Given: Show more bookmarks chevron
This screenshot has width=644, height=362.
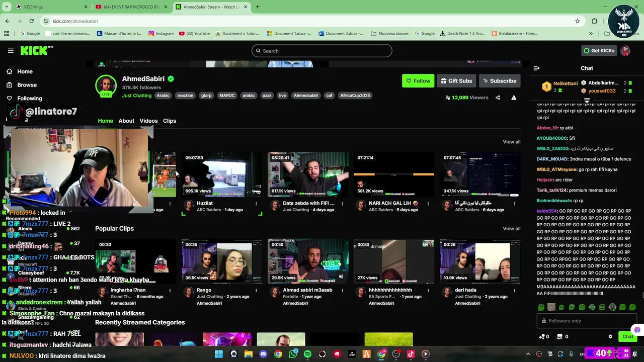Looking at the screenshot, I should pyautogui.click(x=591, y=34).
